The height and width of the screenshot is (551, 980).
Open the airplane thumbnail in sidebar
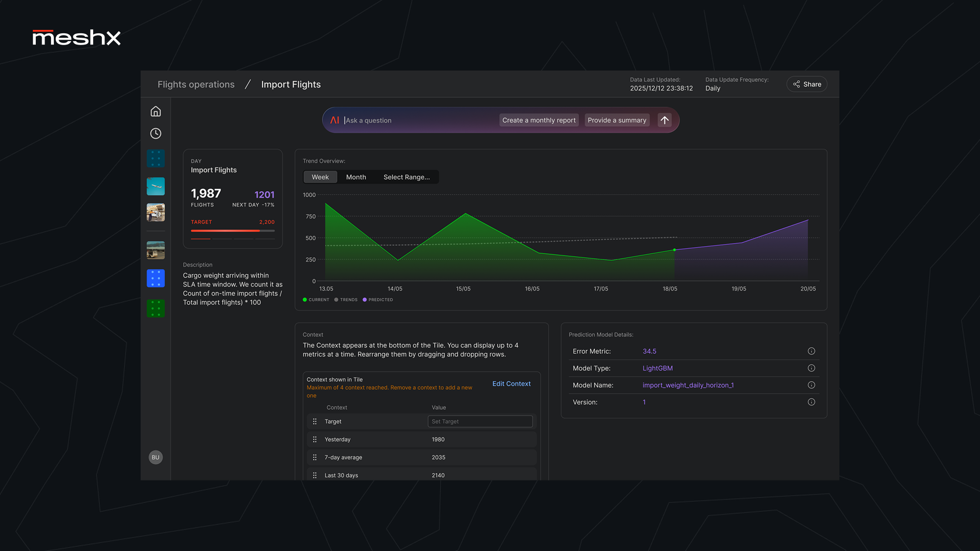[155, 186]
